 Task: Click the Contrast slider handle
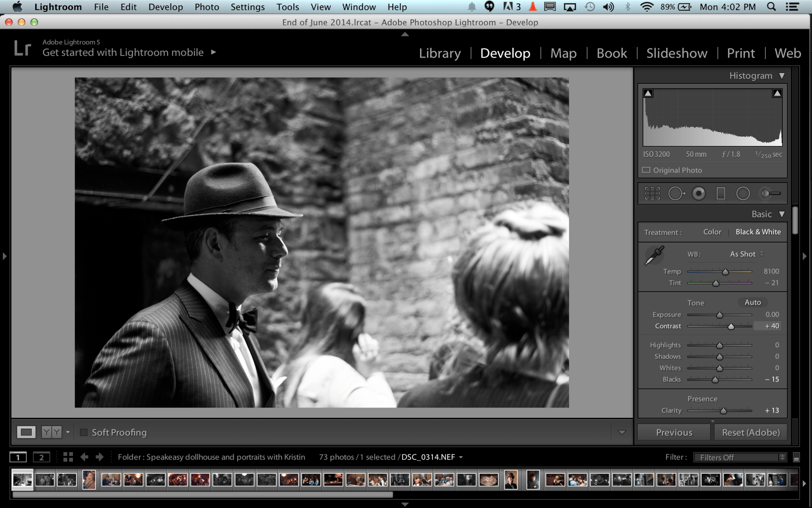coord(731,327)
